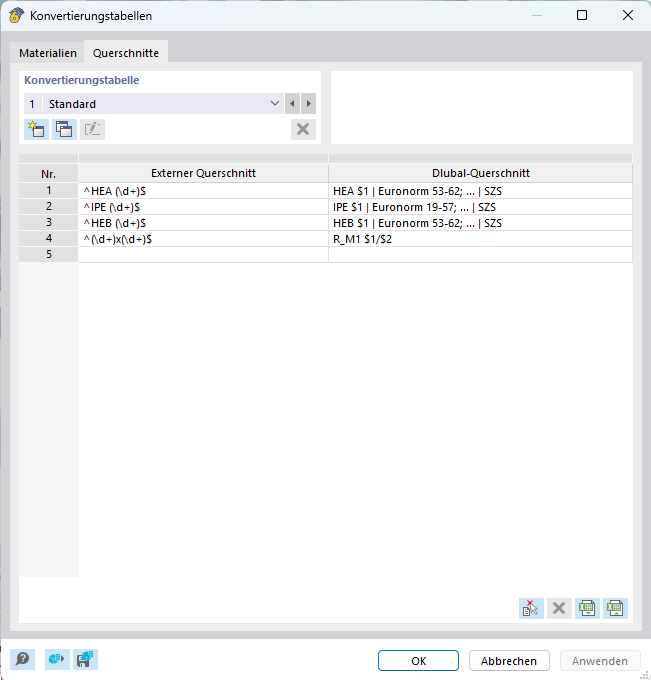
Task: Click the Externer Querschnitt column header
Action: coord(203,173)
